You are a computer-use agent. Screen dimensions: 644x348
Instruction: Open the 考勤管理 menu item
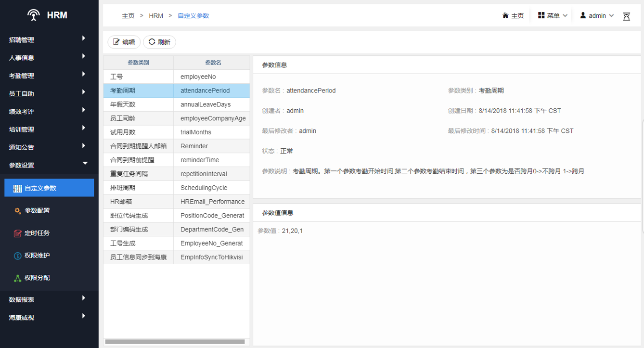point(22,76)
